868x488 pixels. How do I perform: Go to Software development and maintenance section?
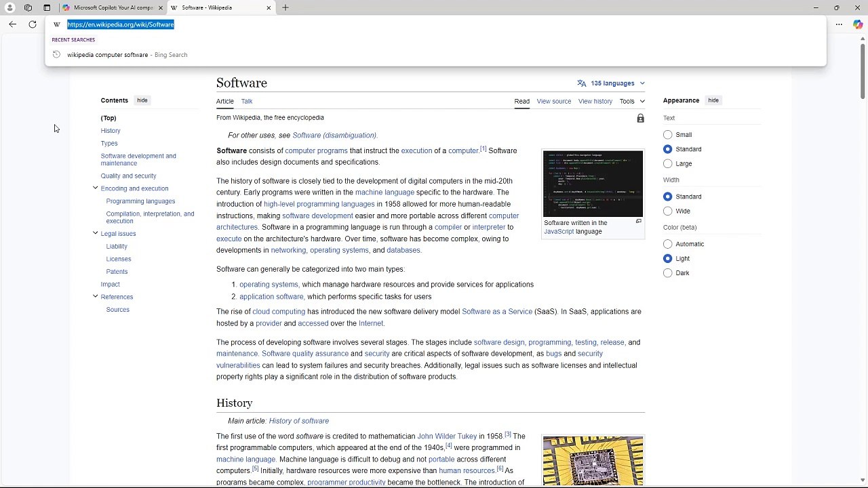pos(138,159)
